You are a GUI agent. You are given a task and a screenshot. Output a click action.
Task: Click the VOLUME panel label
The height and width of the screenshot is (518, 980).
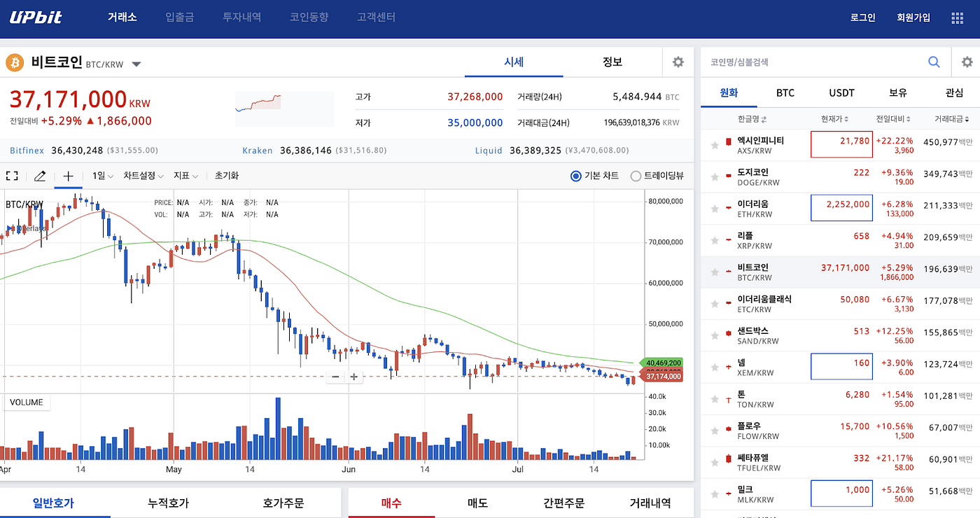coord(27,402)
